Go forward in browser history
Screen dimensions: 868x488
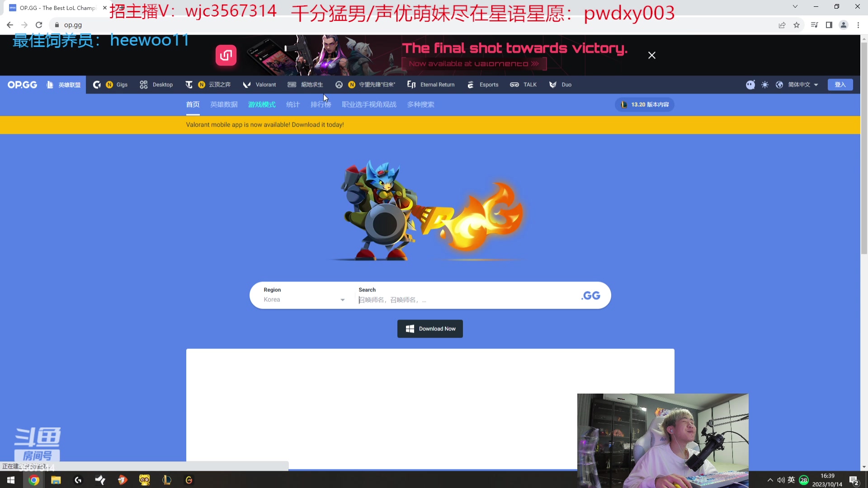24,25
